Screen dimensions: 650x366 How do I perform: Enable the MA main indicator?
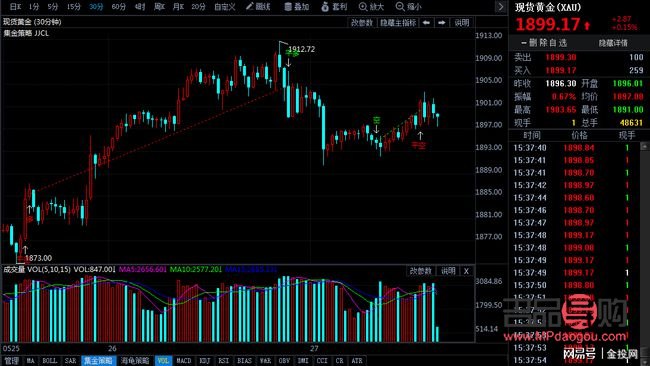pos(31,361)
